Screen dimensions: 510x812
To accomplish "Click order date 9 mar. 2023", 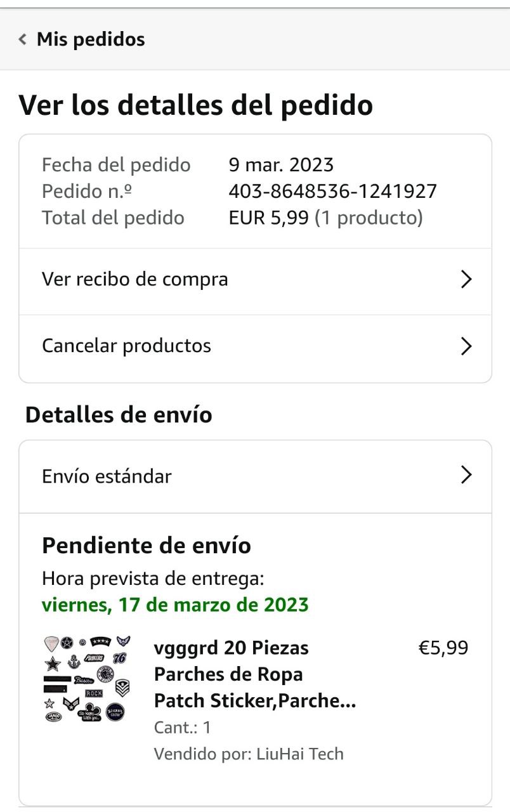I will pyautogui.click(x=281, y=165).
